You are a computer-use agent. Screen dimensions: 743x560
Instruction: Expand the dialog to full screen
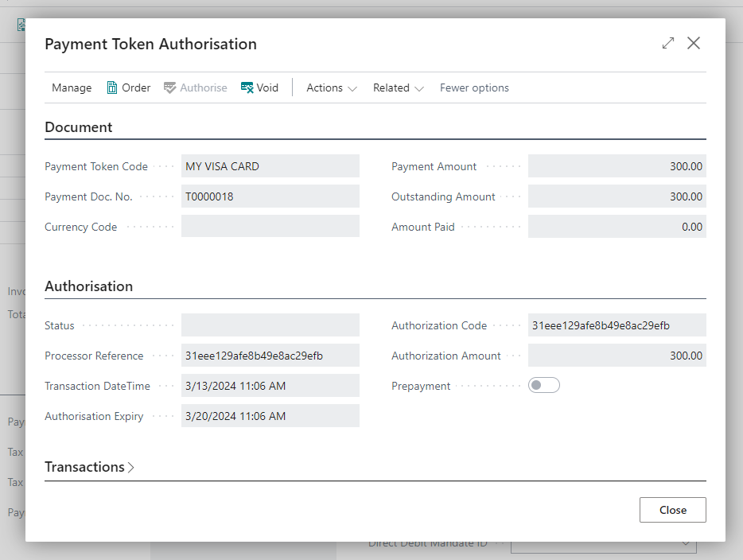pyautogui.click(x=668, y=43)
